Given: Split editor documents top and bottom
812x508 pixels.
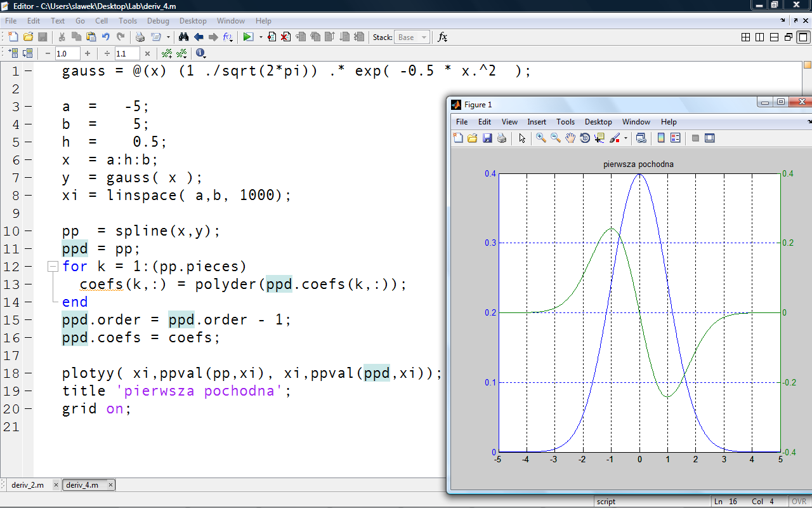Looking at the screenshot, I should [774, 37].
